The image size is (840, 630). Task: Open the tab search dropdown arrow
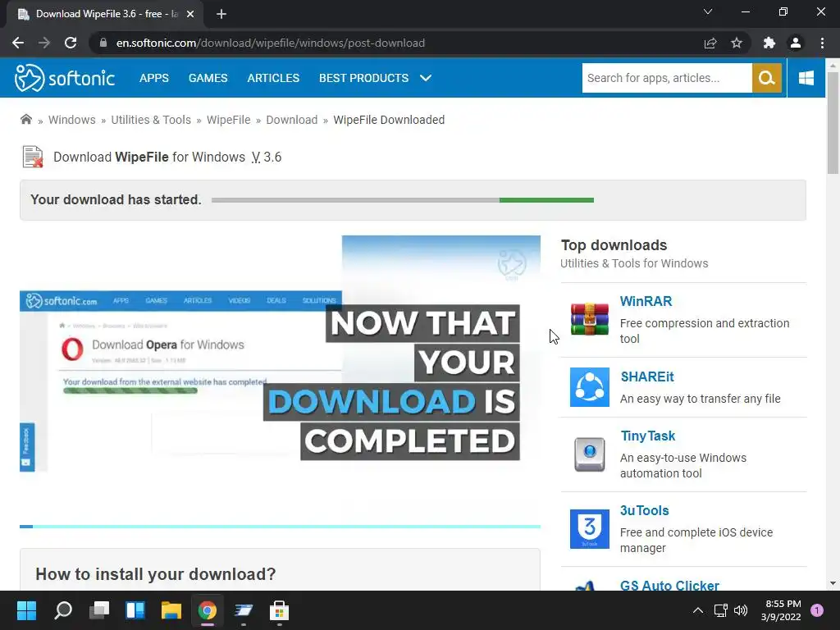tap(708, 11)
